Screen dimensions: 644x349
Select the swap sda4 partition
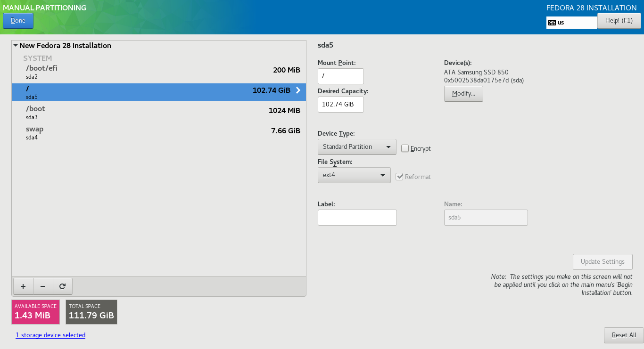pos(159,132)
